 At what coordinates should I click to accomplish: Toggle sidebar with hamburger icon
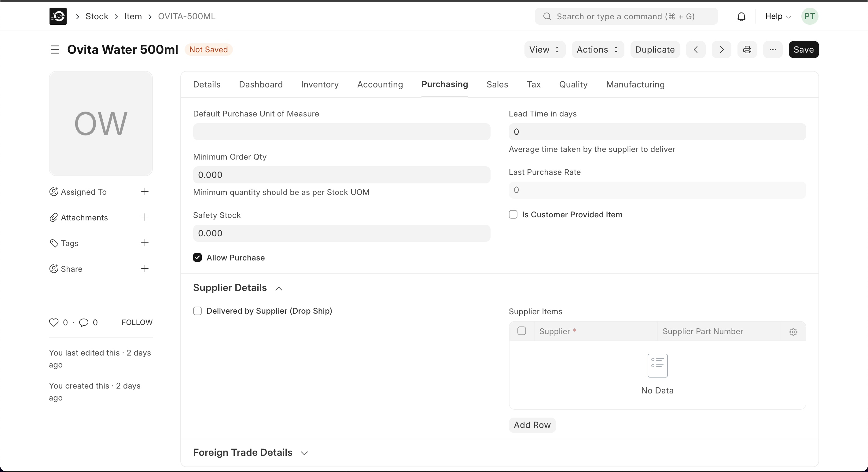tap(55, 50)
